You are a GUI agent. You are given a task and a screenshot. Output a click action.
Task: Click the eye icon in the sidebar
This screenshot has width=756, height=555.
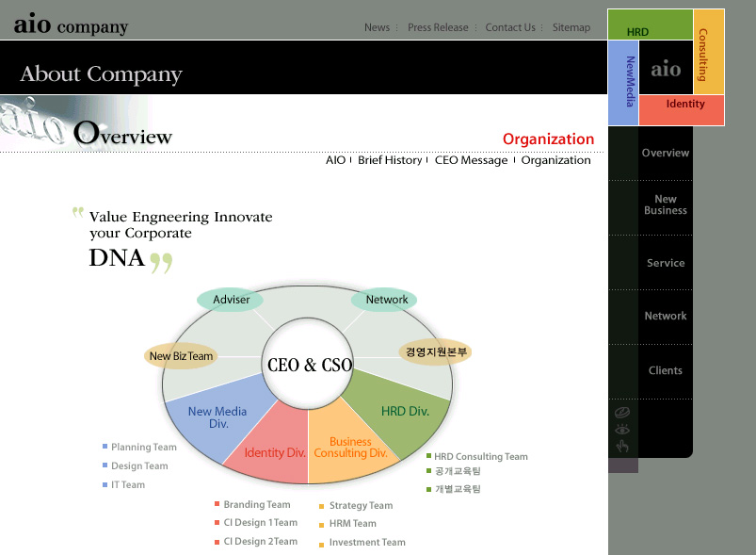point(622,429)
